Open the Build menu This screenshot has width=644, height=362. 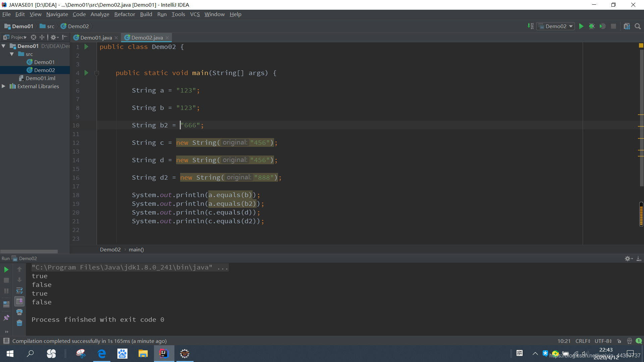[146, 14]
